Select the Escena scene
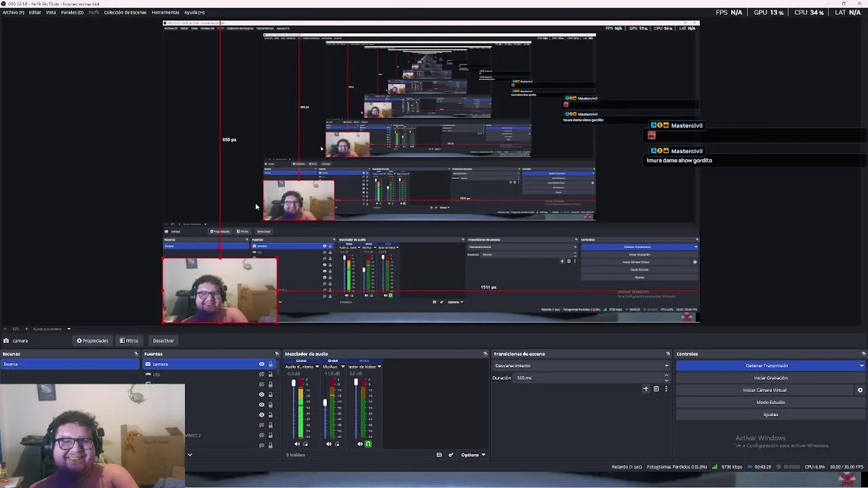This screenshot has width=868, height=488. [70, 365]
